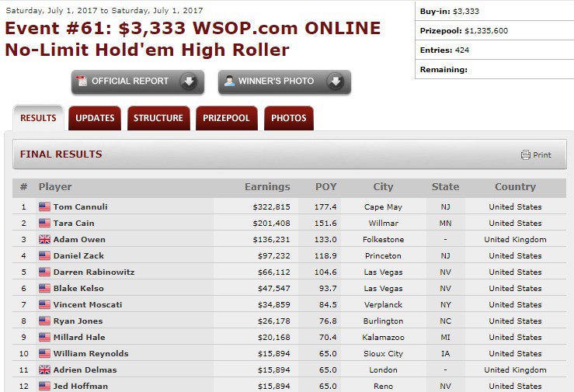Click the State column header
The height and width of the screenshot is (392, 574).
tap(445, 187)
